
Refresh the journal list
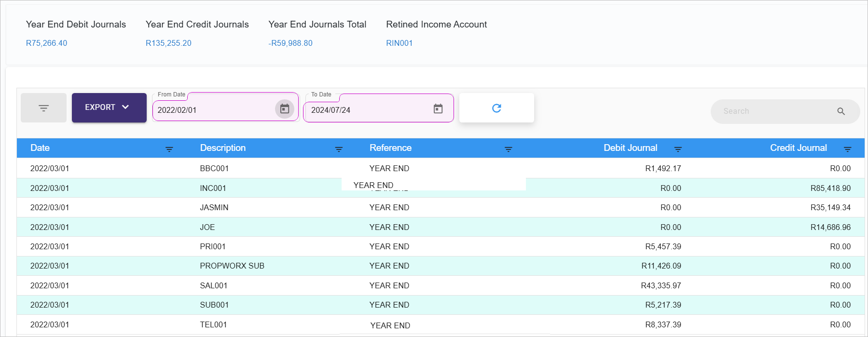496,108
